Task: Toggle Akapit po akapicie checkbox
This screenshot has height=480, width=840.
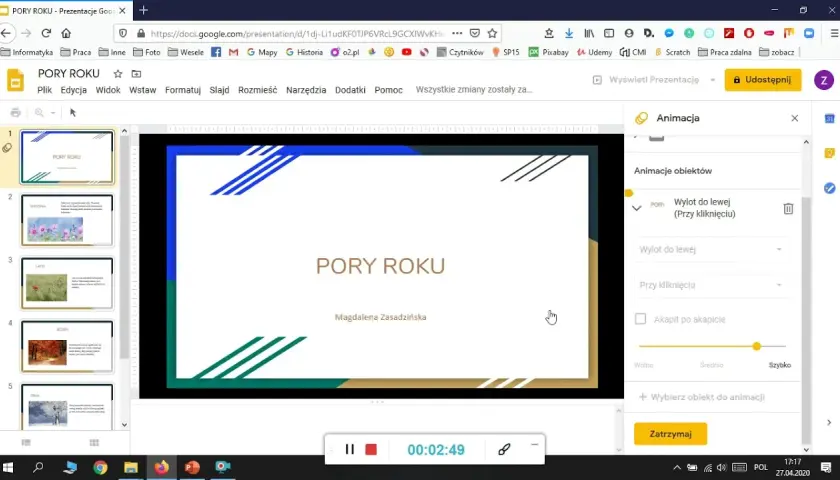Action: 640,319
